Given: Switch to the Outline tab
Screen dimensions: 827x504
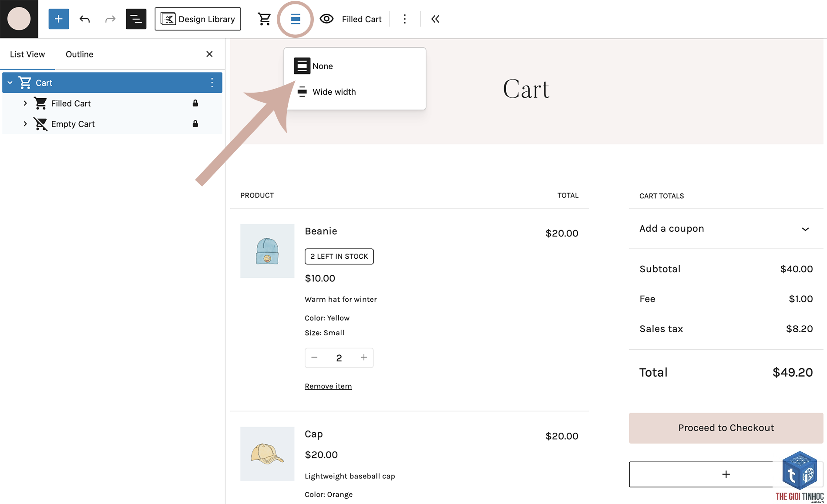Looking at the screenshot, I should [x=80, y=54].
